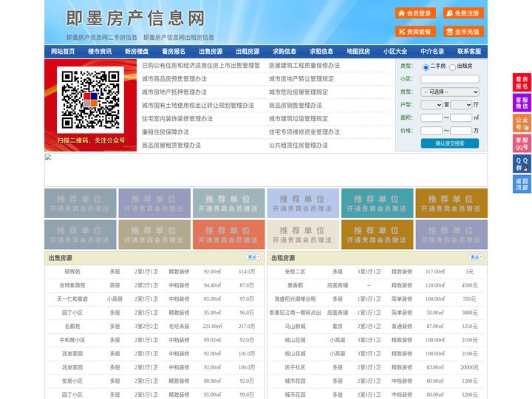Open the link 廉租住房保障办法

pyautogui.click(x=166, y=132)
